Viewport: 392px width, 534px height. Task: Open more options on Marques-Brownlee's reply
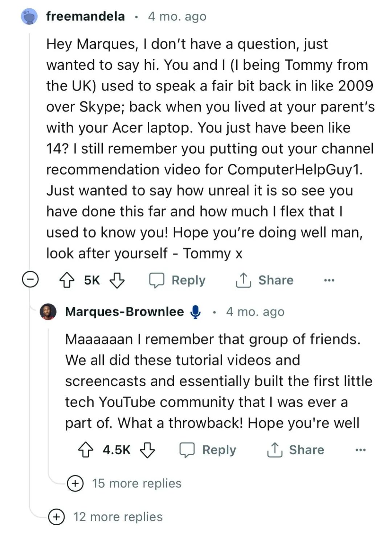click(x=360, y=450)
